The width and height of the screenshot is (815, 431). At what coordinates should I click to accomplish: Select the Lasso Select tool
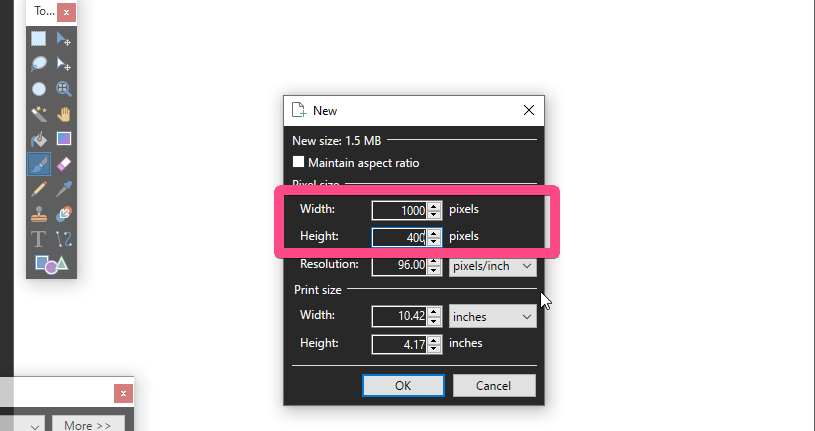(x=38, y=64)
